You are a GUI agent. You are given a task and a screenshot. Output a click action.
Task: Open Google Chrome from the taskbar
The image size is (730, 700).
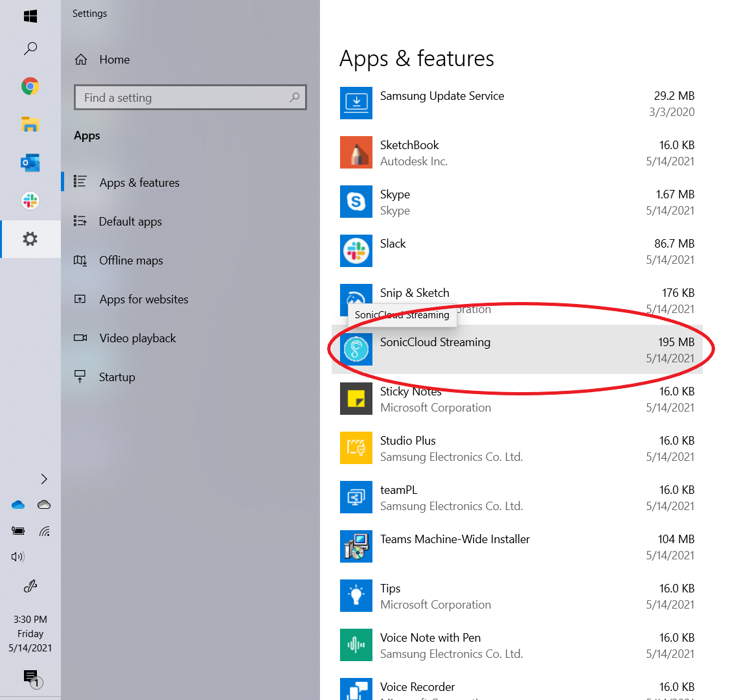tap(30, 86)
